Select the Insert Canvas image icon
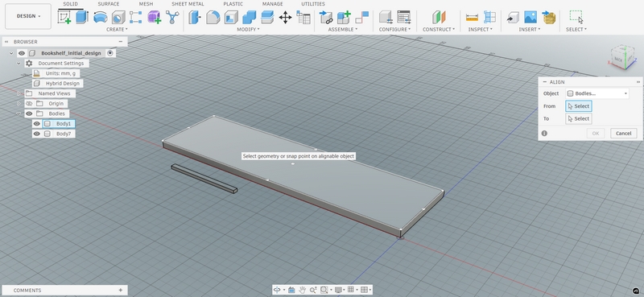Image resolution: width=644 pixels, height=297 pixels. [x=530, y=17]
